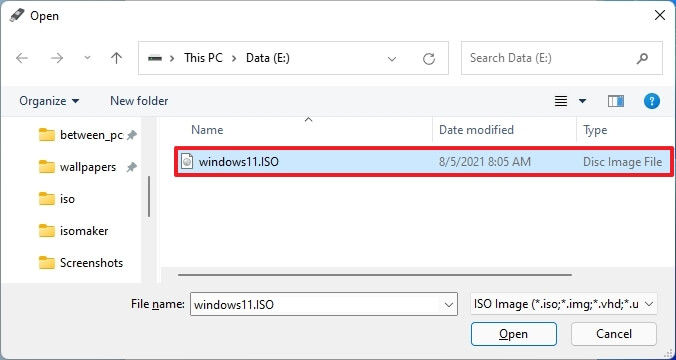
Task: Click the Cancel button
Action: (x=614, y=334)
